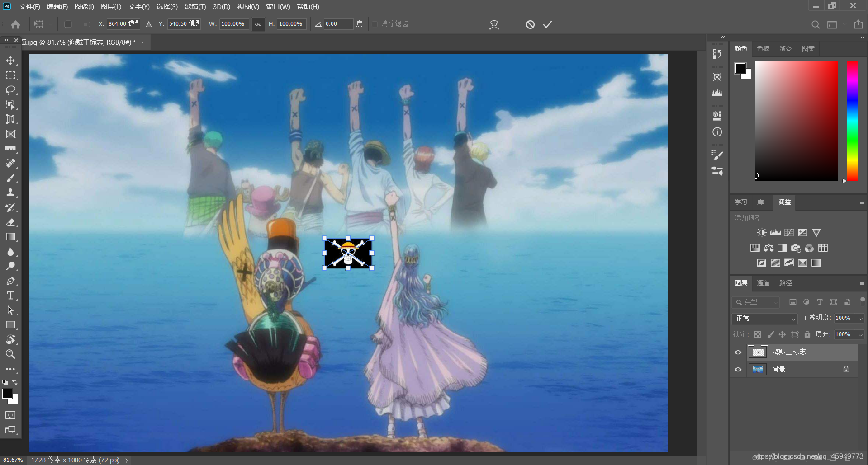This screenshot has width=868, height=465.
Task: Open the 图像(I) menu
Action: pyautogui.click(x=84, y=7)
